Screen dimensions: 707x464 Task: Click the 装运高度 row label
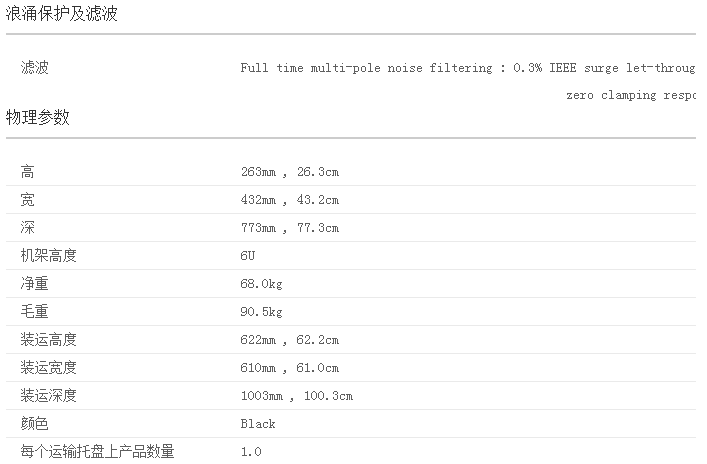coord(49,340)
